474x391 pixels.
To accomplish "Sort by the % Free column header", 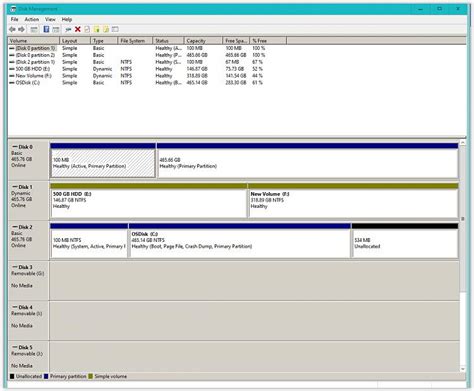I will pos(268,41).
